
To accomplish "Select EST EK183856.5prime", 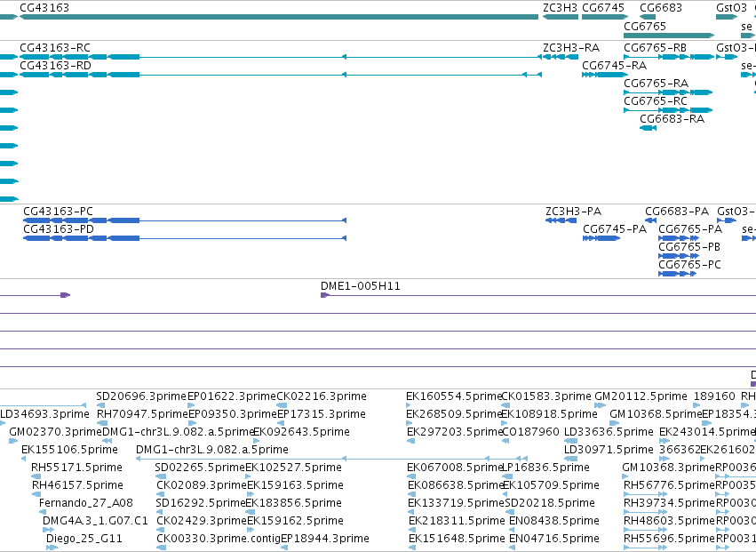I will tap(294, 503).
